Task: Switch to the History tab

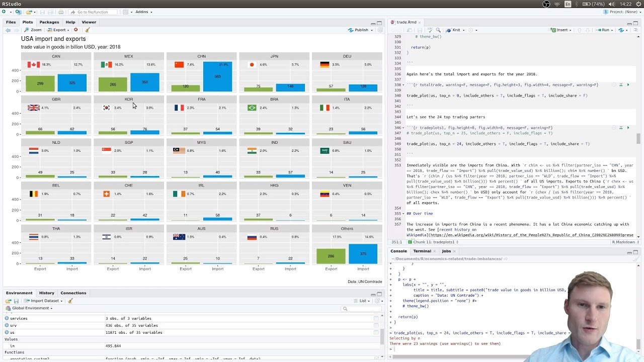Action: pyautogui.click(x=47, y=293)
